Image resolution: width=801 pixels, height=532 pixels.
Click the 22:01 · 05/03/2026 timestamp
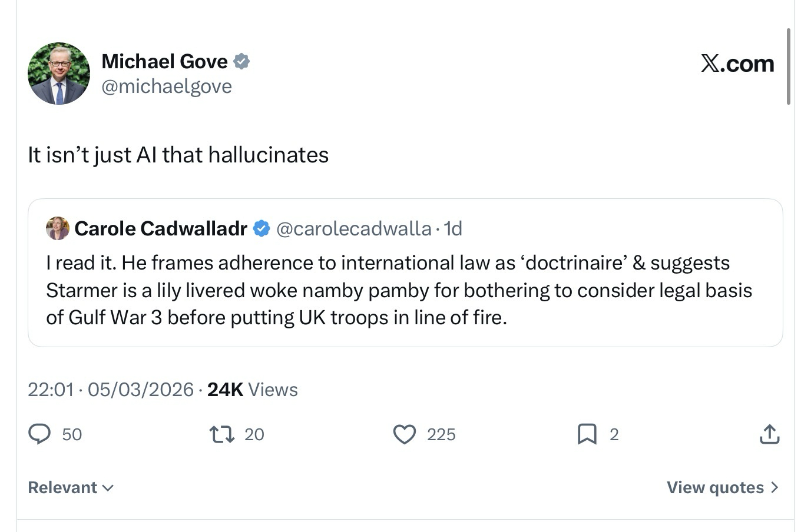click(111, 390)
